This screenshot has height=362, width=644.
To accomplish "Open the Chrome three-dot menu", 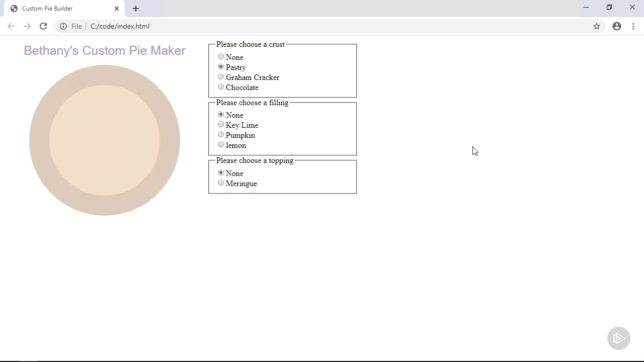I will point(633,26).
